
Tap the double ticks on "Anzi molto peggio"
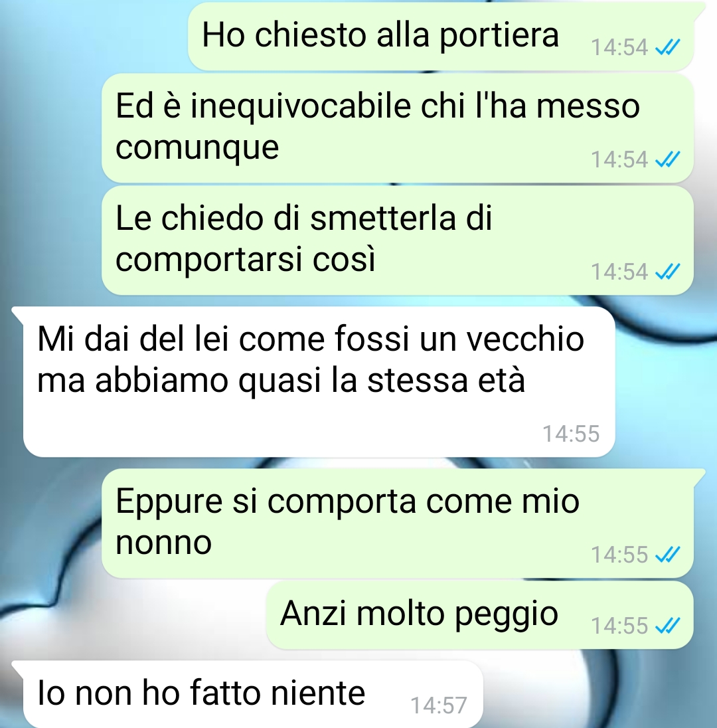(667, 626)
